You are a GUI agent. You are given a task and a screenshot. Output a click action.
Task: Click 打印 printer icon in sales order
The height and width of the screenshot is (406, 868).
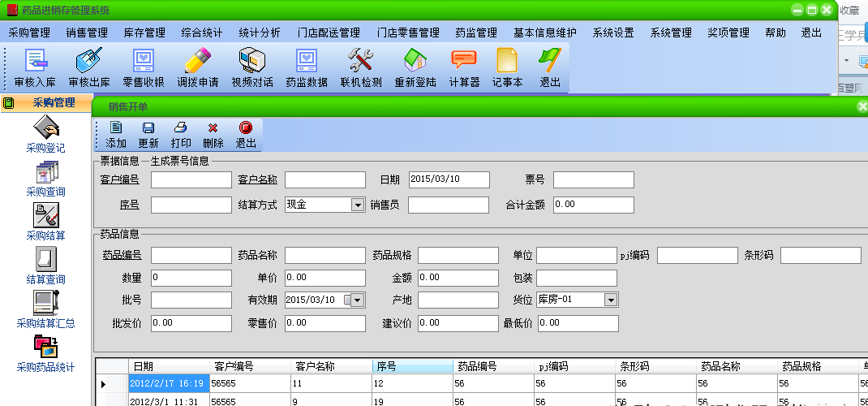click(181, 135)
